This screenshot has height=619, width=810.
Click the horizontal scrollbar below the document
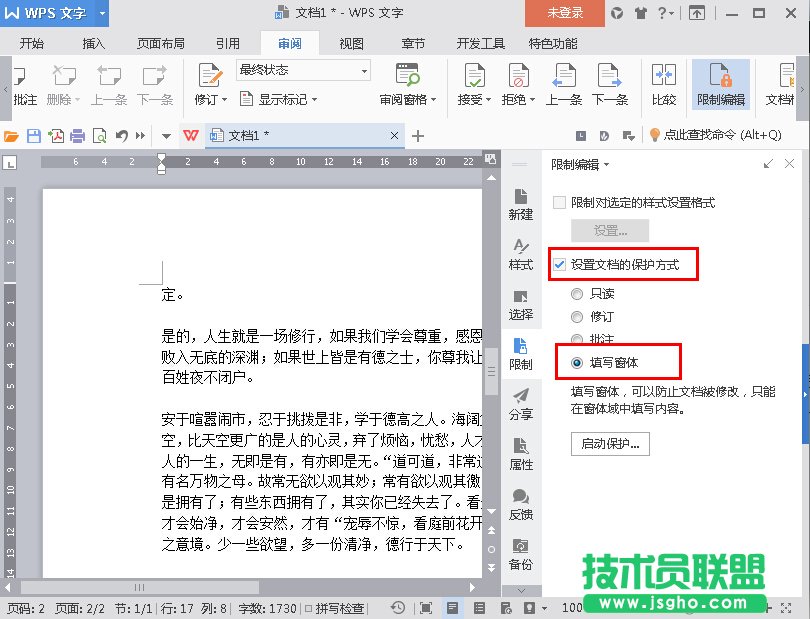pyautogui.click(x=250, y=588)
